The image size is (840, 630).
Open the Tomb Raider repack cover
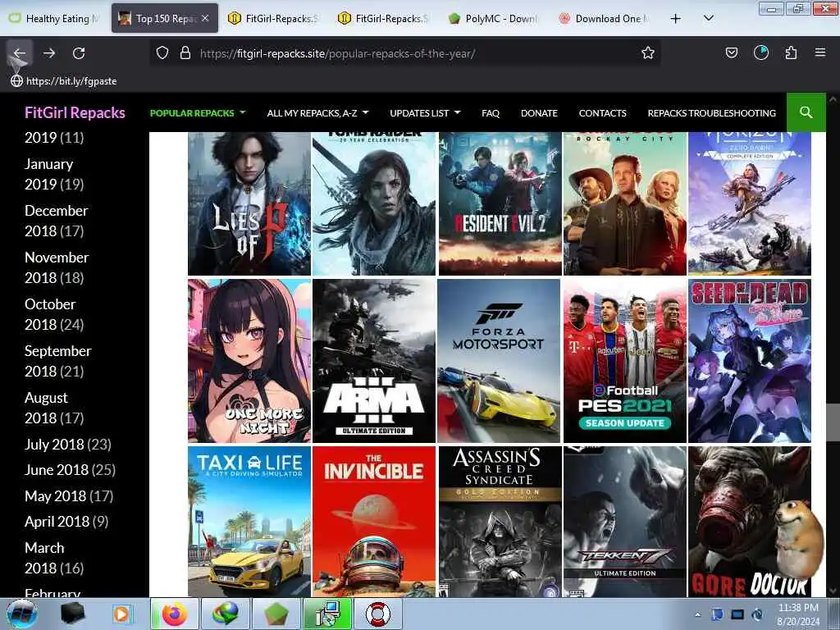(374, 203)
